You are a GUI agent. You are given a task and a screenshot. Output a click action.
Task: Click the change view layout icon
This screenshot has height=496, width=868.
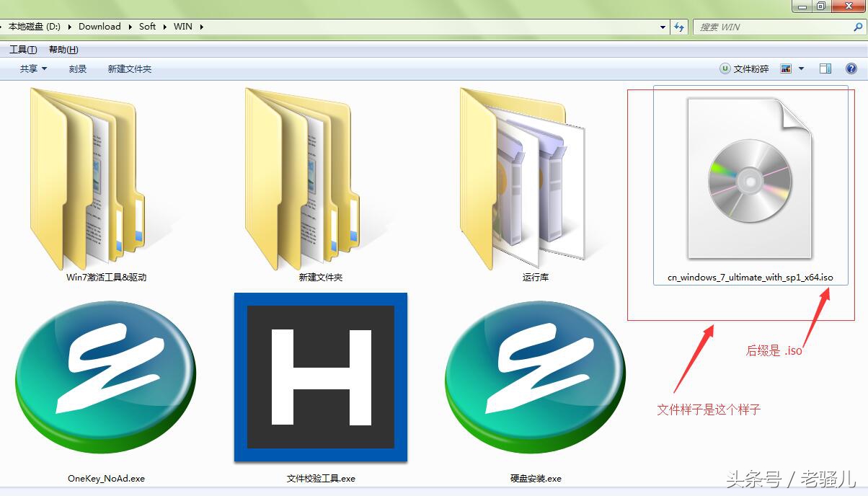point(785,68)
